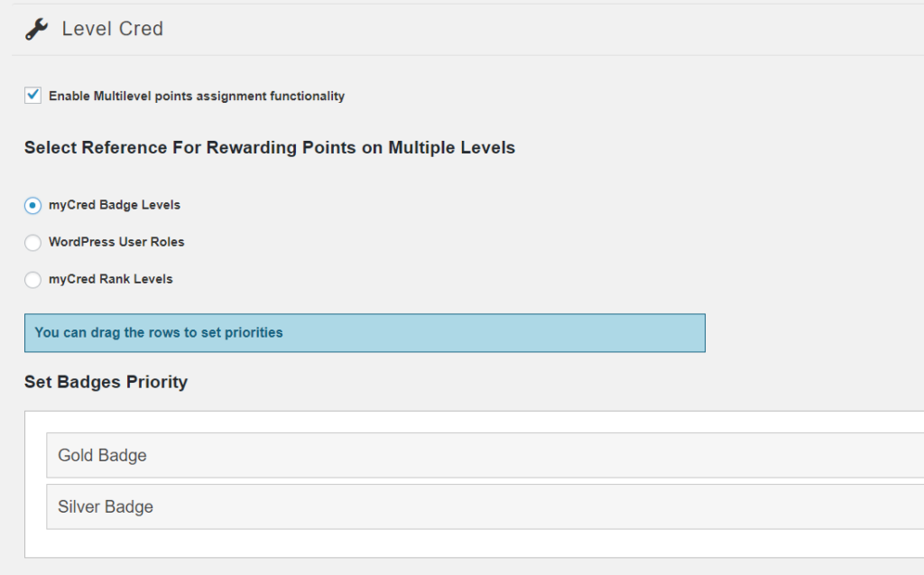
Task: Click the wrench icon beside Level Cred
Action: coord(36,30)
